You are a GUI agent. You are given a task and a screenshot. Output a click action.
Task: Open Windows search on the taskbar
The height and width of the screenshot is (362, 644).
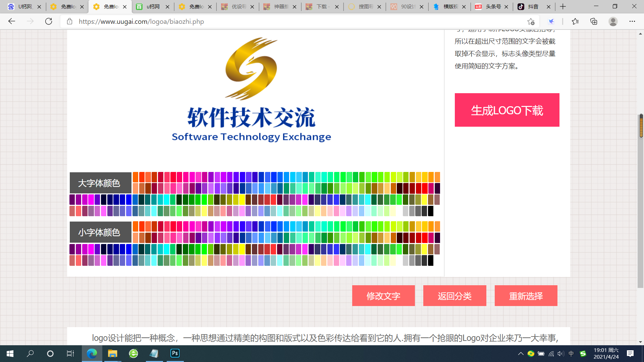(x=30, y=354)
